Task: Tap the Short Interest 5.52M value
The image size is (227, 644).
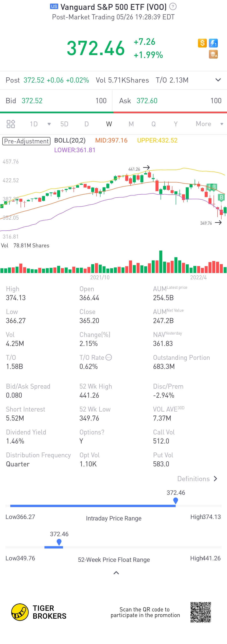Action: point(15,418)
